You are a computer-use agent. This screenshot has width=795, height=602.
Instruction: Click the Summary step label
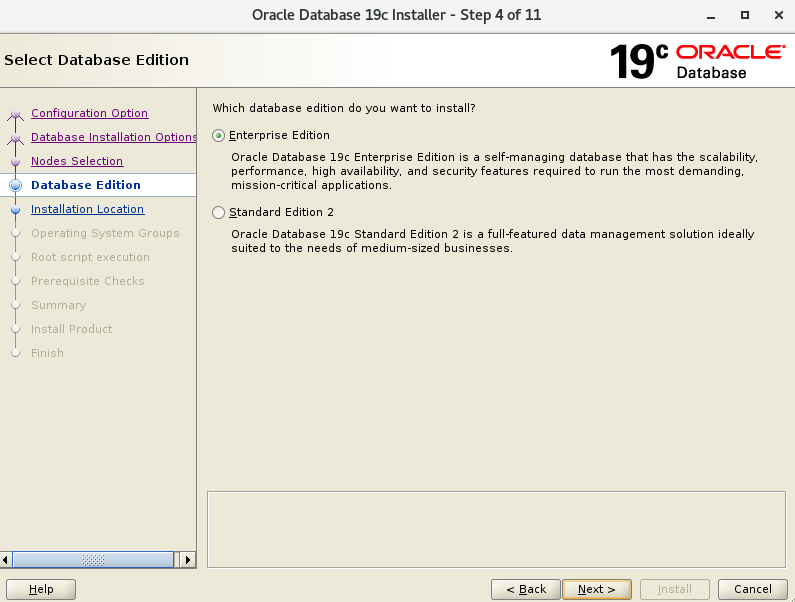pyautogui.click(x=58, y=305)
